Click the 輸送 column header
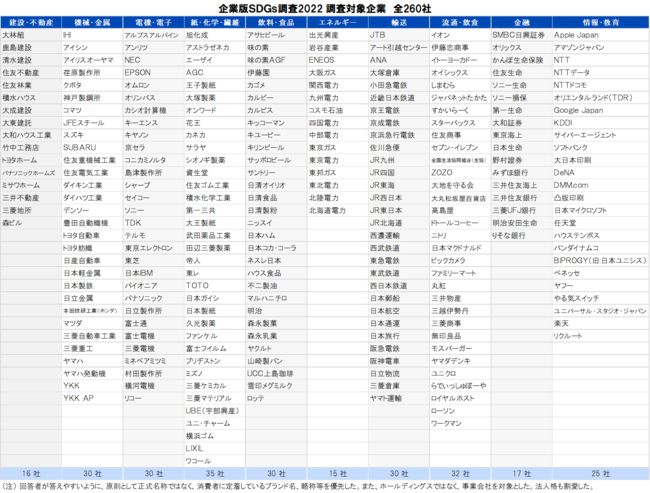Viewport: 650px width, 493px height. 399,22
